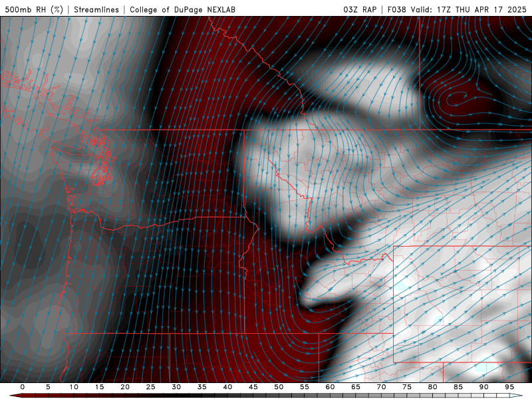Click "Valid: 17Z THU APR 17 2025" text
Screen dimensions: 532x399
(469, 9)
